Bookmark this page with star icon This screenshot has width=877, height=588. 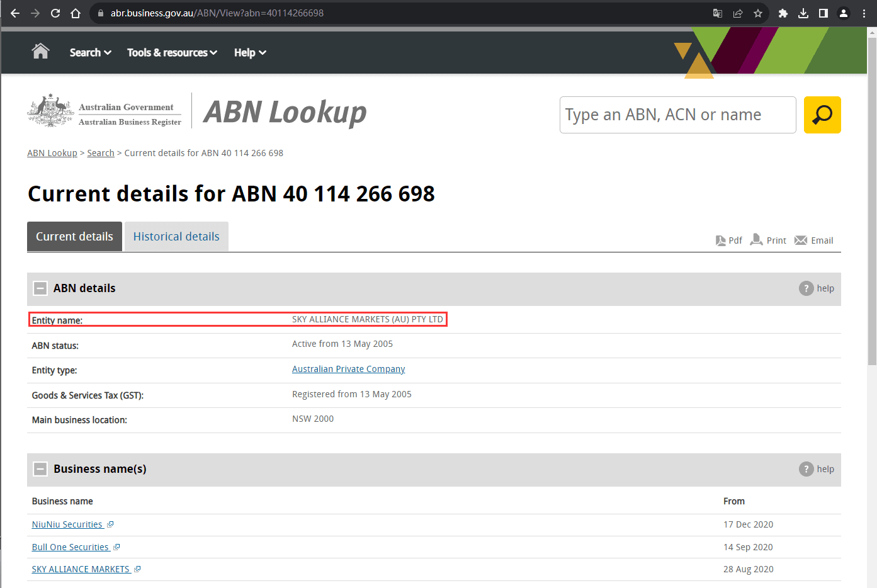click(x=758, y=13)
